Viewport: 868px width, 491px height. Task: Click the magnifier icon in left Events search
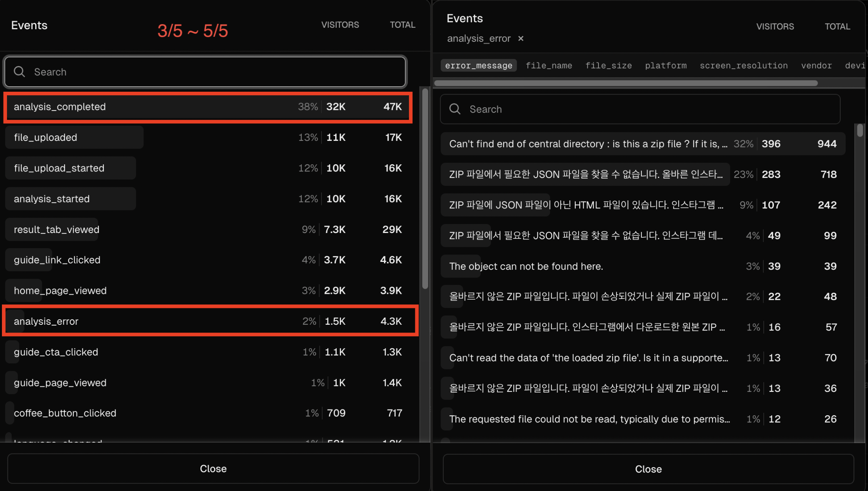(x=19, y=72)
